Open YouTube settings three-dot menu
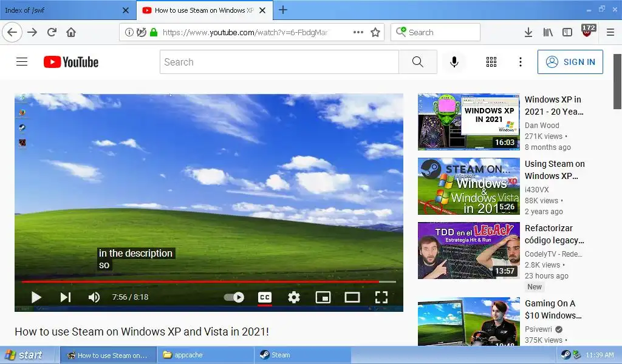The image size is (622, 364). pos(521,62)
